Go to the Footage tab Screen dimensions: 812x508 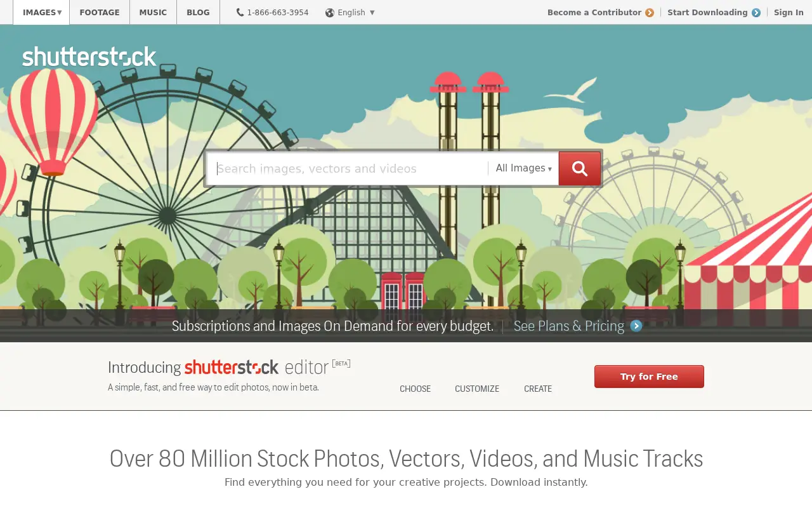100,12
